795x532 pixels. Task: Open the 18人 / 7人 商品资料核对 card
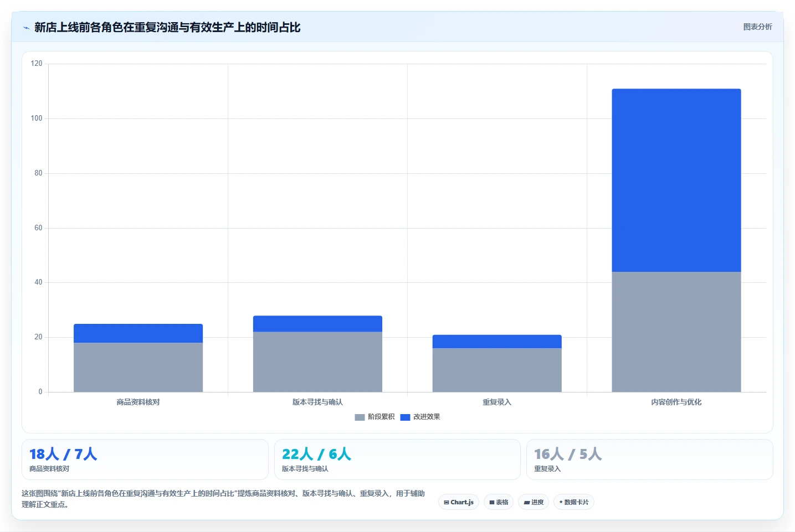point(145,459)
